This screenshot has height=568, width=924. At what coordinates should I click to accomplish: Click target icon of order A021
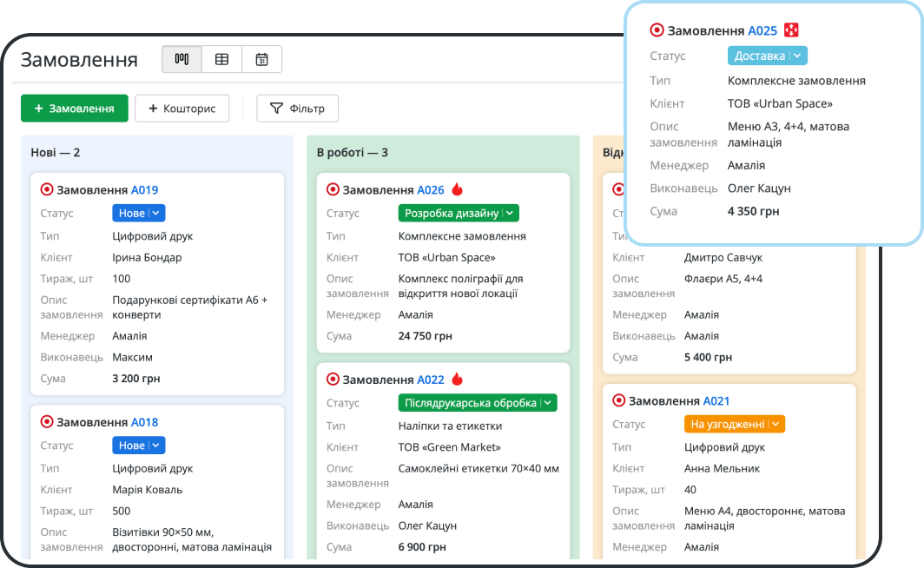pyautogui.click(x=618, y=400)
